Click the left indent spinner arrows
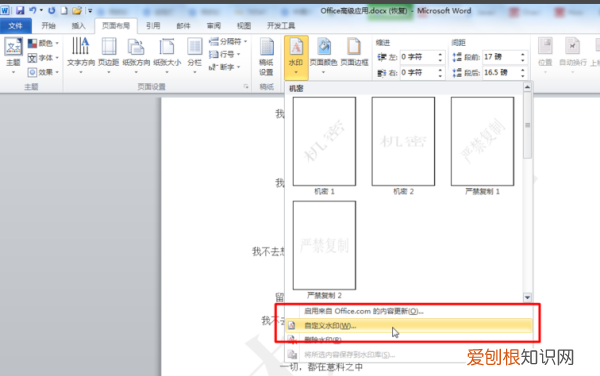The width and height of the screenshot is (600, 376). 440,57
